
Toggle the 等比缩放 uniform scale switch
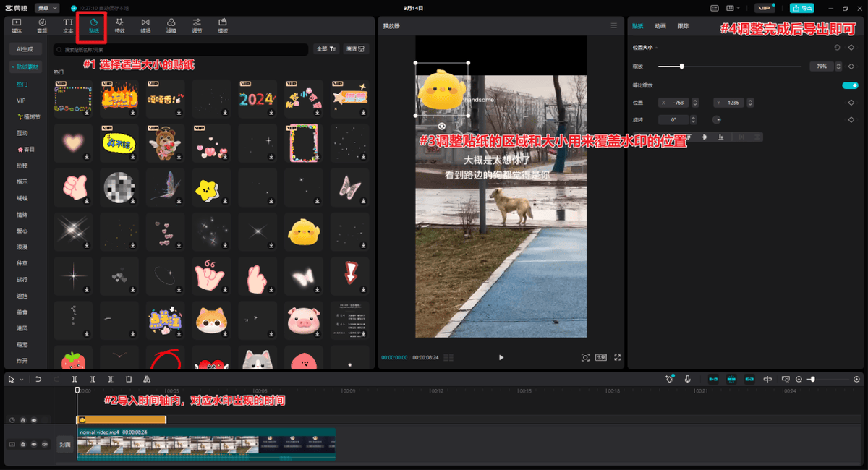pos(849,85)
